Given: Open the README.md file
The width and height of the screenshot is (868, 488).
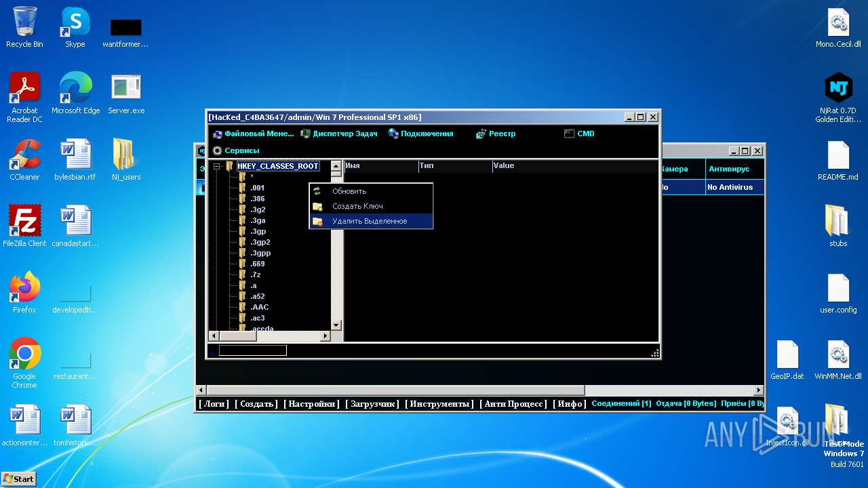Looking at the screenshot, I should 838,160.
